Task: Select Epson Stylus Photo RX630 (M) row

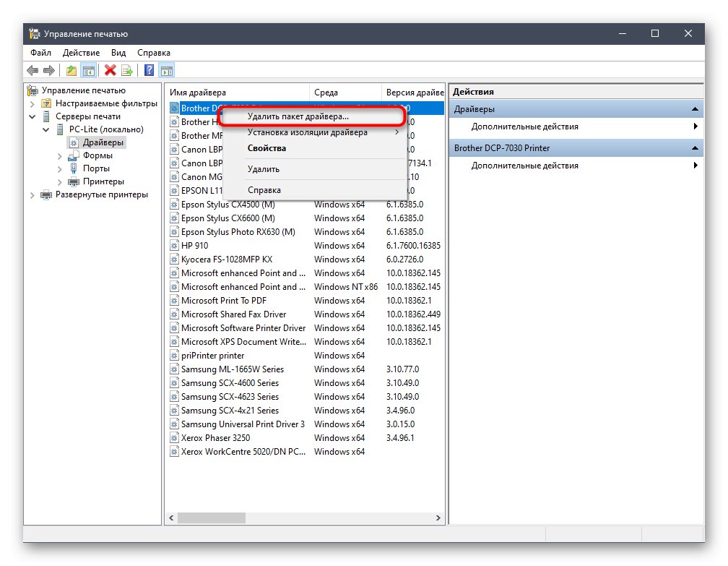Action: (x=305, y=232)
